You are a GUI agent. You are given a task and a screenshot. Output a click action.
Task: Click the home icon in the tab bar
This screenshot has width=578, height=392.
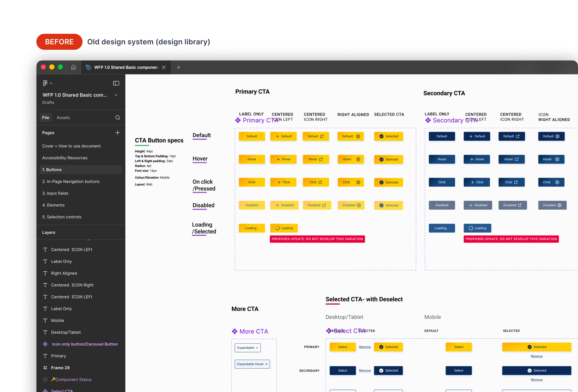coord(73,67)
